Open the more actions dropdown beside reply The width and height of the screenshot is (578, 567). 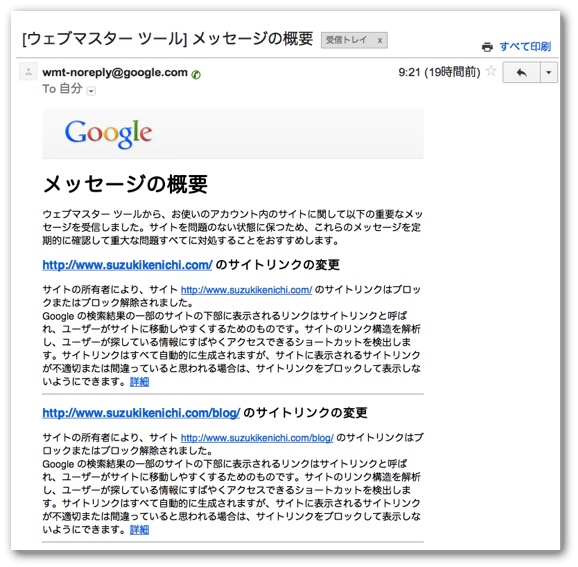pyautogui.click(x=549, y=73)
